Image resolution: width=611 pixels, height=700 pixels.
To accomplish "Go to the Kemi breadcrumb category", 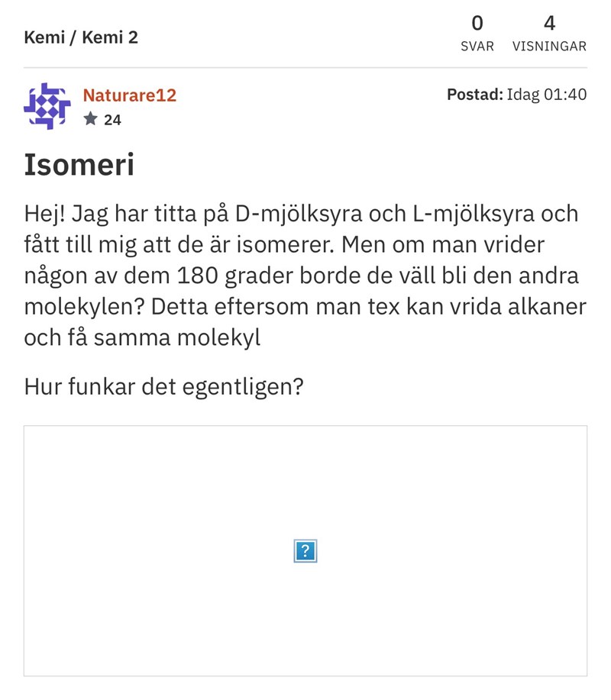I will pyautogui.click(x=44, y=37).
